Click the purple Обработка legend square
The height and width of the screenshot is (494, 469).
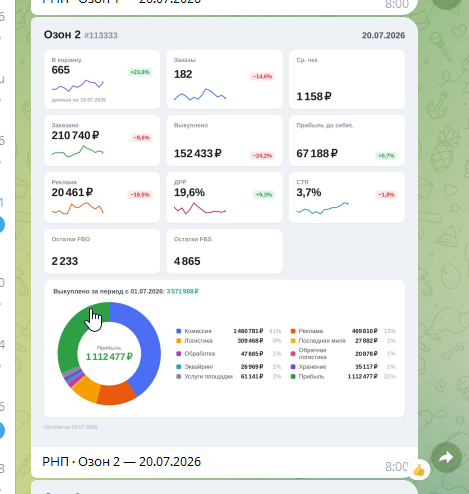pos(178,354)
